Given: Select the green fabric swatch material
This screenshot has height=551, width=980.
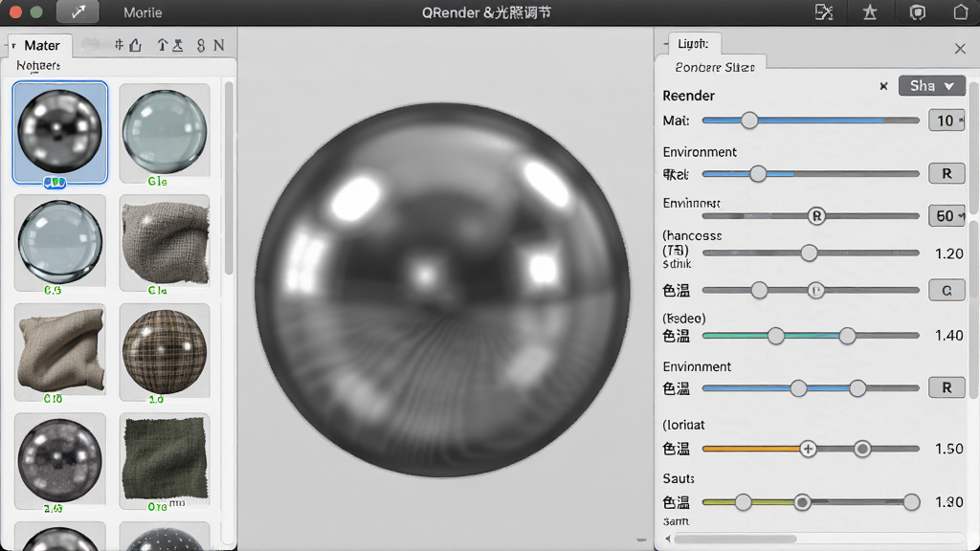Looking at the screenshot, I should tap(165, 461).
